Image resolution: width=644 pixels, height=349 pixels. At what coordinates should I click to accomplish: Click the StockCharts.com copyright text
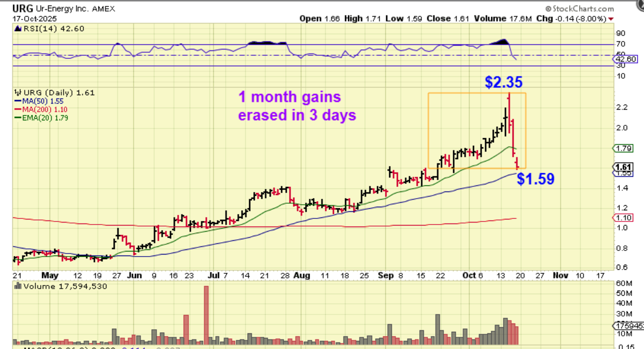580,9
